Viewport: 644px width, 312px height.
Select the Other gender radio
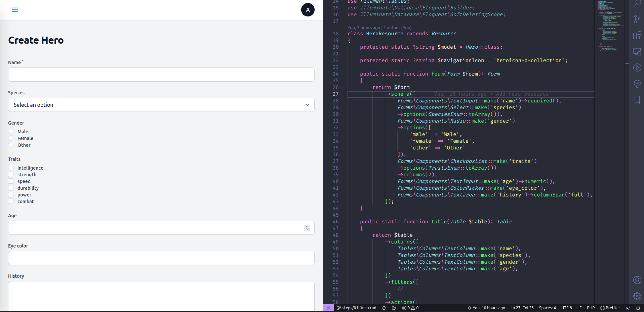pos(11,145)
